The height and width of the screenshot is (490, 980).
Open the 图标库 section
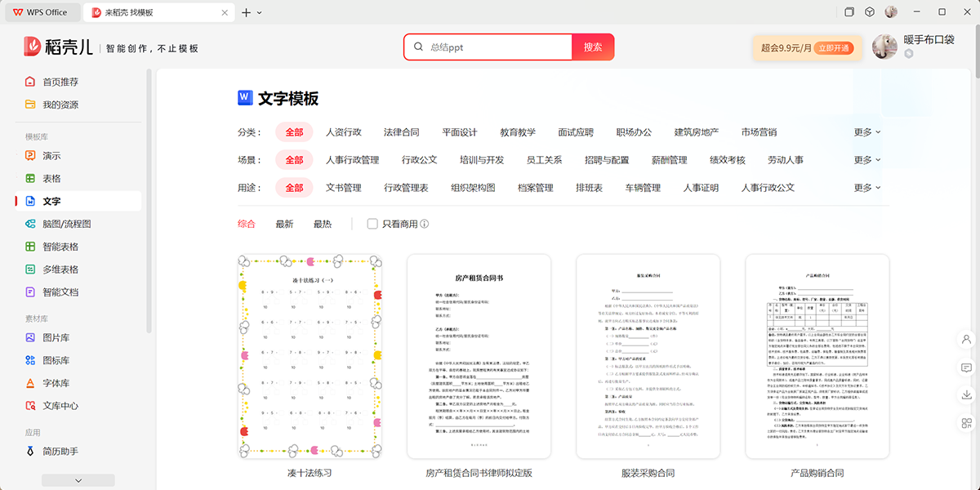(x=51, y=359)
